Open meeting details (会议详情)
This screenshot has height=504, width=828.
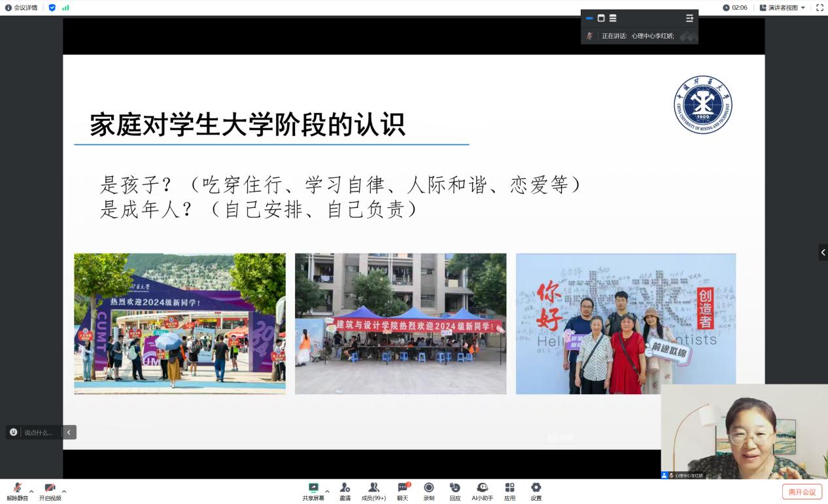[22, 8]
